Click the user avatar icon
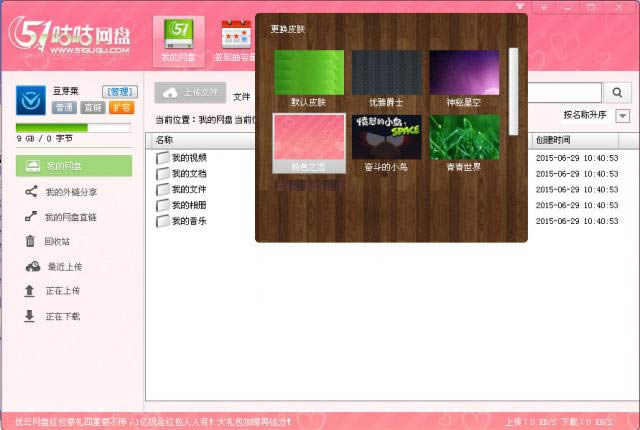The height and width of the screenshot is (430, 640). point(31,100)
